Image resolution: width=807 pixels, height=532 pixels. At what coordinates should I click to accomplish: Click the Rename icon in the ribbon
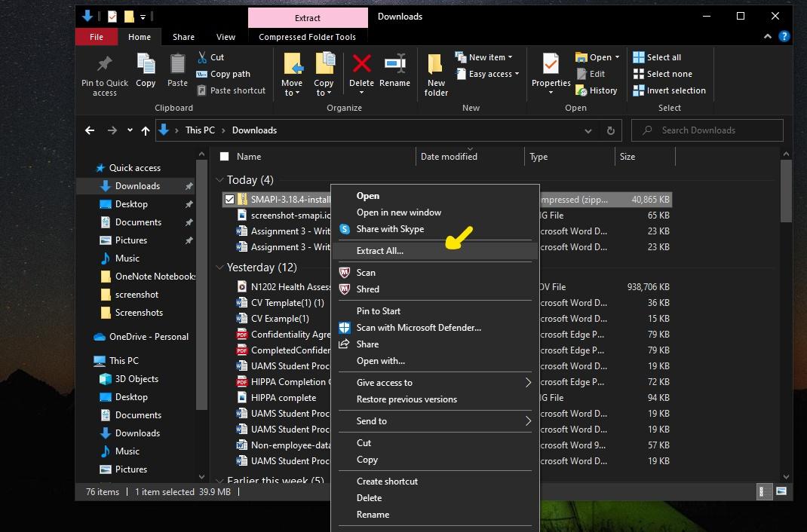coord(394,66)
